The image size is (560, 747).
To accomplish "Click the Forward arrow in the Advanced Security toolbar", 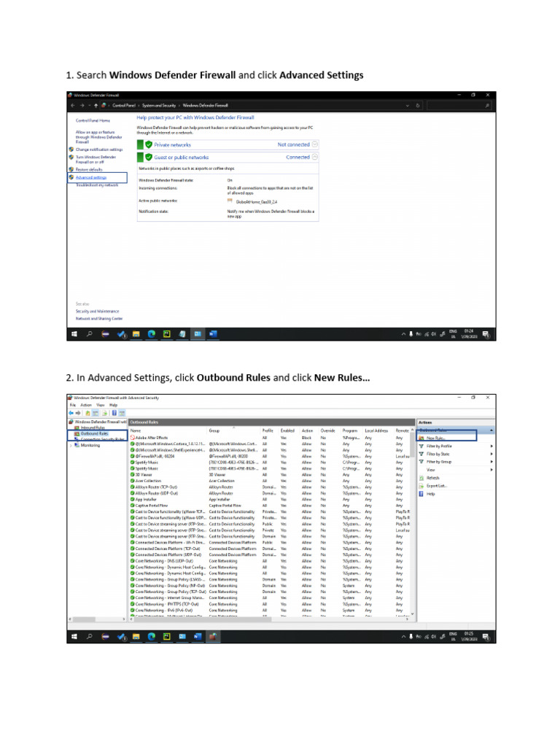I will coord(78,413).
